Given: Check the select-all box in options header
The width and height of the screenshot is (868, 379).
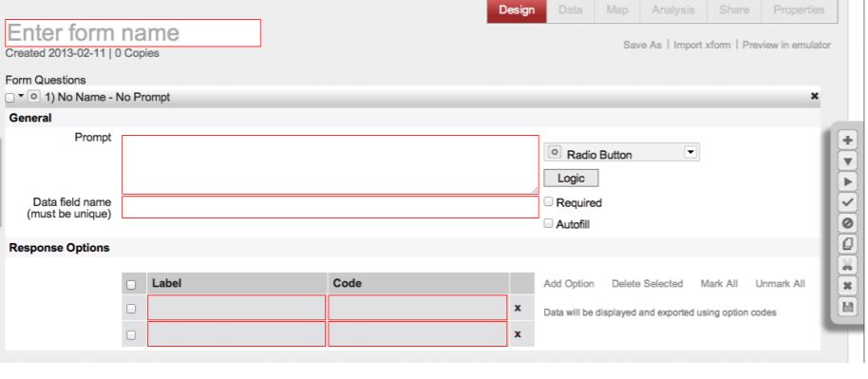Looking at the screenshot, I should click(131, 284).
